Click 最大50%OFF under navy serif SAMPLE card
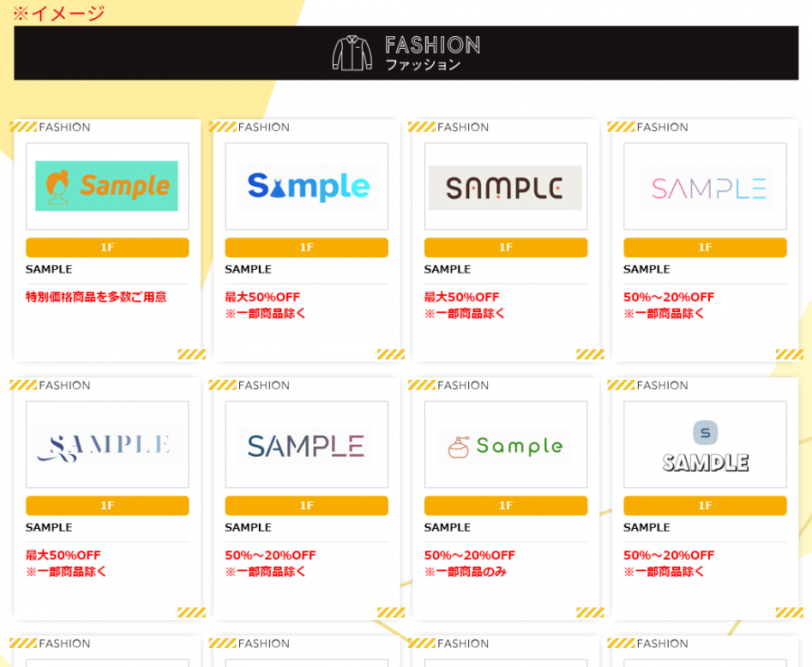The width and height of the screenshot is (812, 667). (x=63, y=555)
